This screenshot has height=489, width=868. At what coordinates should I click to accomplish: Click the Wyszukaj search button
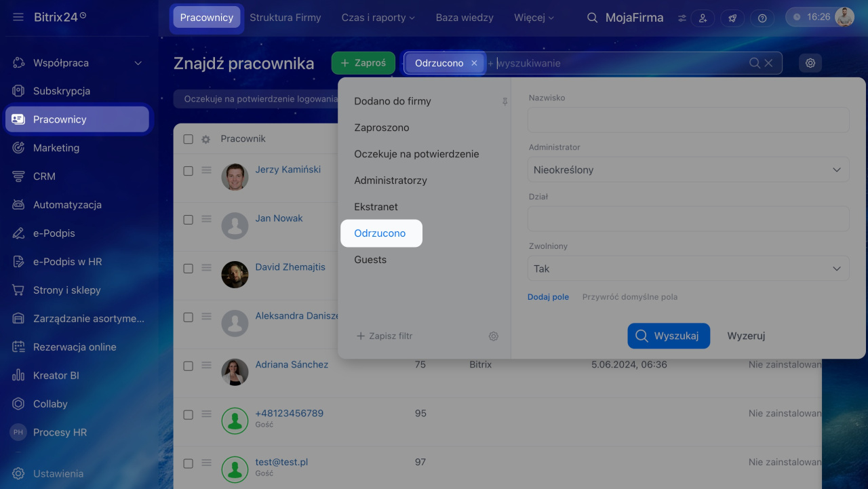tap(669, 336)
